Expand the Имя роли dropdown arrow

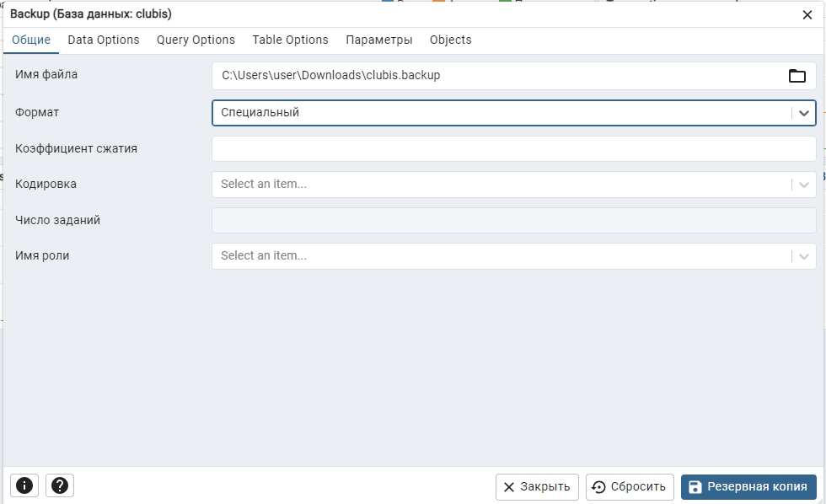tap(803, 256)
